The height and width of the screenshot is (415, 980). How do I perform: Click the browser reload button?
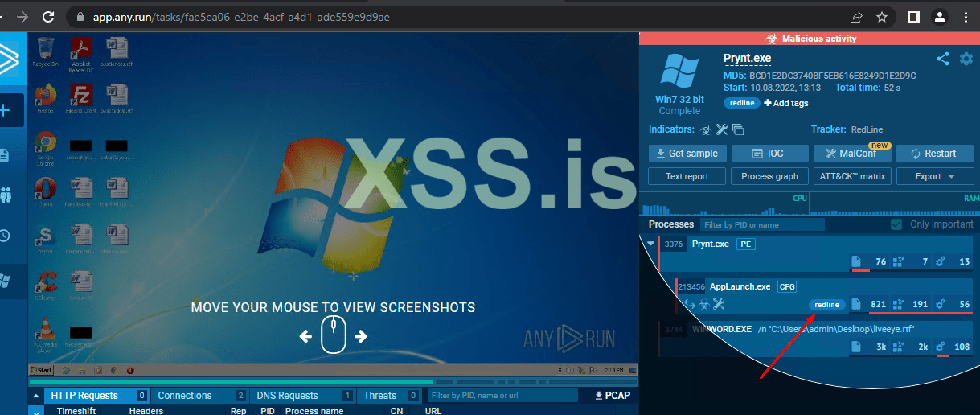(48, 16)
